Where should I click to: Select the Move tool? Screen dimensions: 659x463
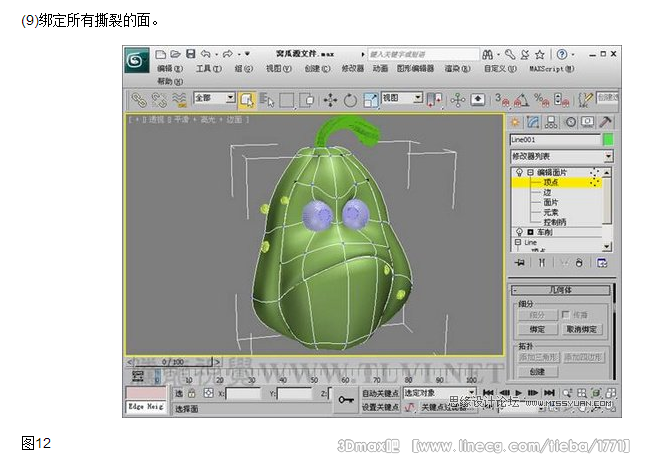330,100
